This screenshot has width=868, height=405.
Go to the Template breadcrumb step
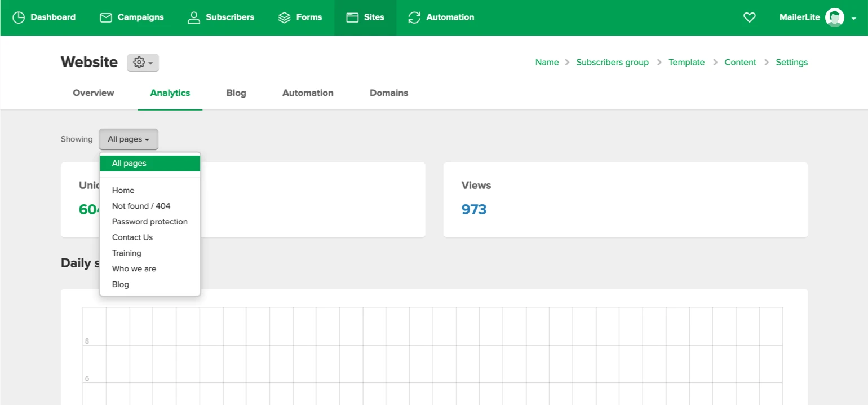point(686,63)
